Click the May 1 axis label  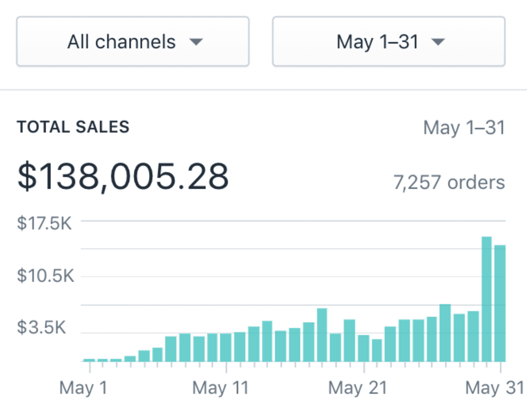(x=82, y=387)
